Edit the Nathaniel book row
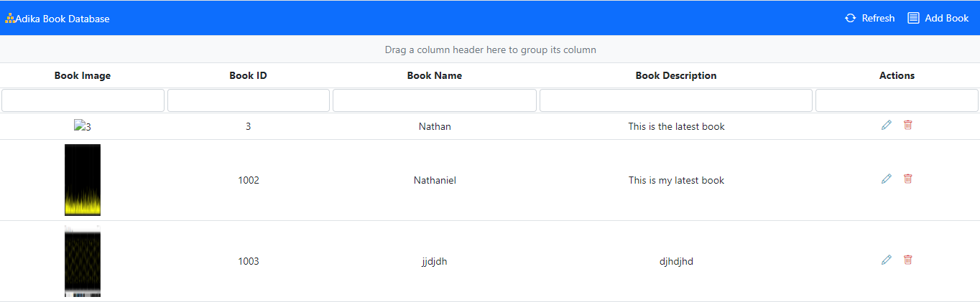Viewport: 980px width, 302px height. 886,179
